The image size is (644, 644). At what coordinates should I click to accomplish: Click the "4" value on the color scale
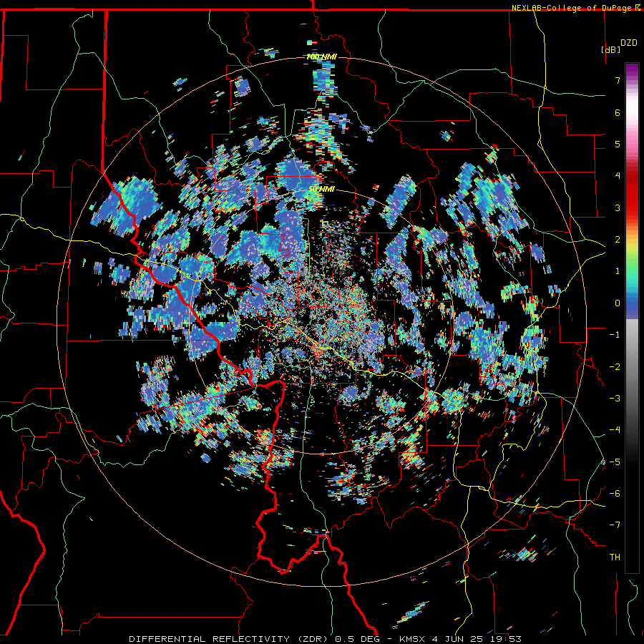pyautogui.click(x=618, y=175)
